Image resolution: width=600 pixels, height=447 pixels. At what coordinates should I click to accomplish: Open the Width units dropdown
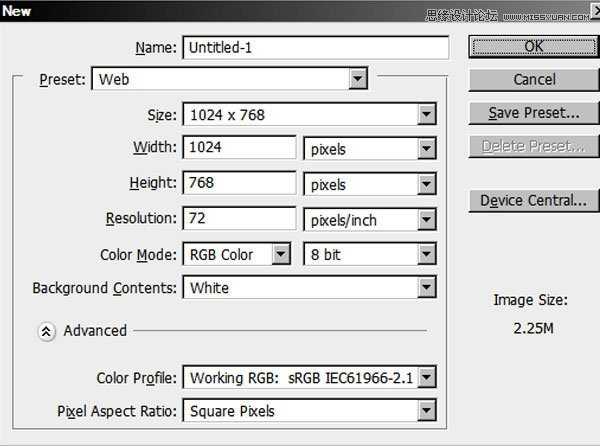pos(370,148)
